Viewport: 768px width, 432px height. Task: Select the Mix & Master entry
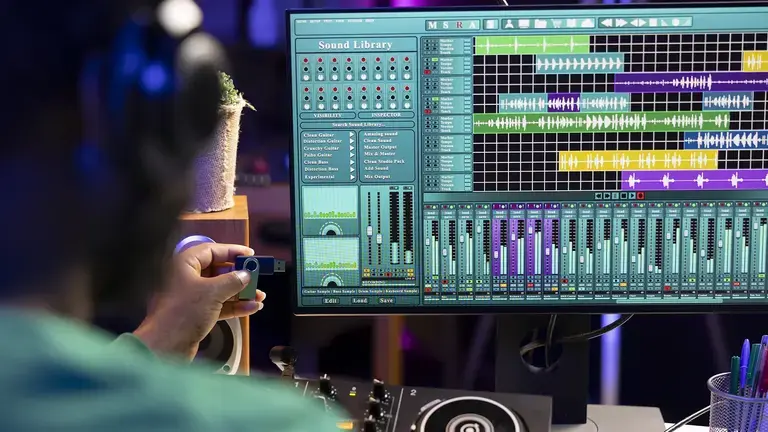point(380,154)
